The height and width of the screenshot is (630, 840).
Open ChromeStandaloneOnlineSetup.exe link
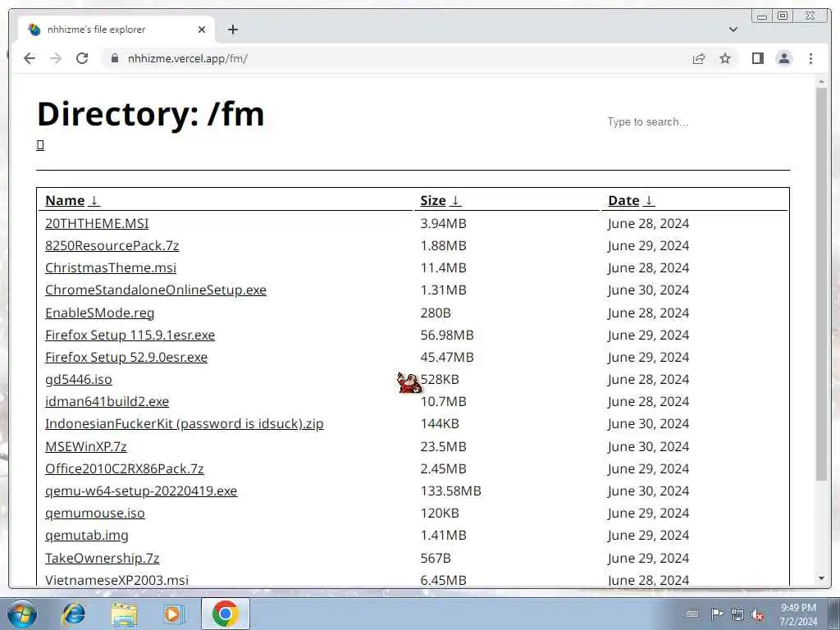155,290
